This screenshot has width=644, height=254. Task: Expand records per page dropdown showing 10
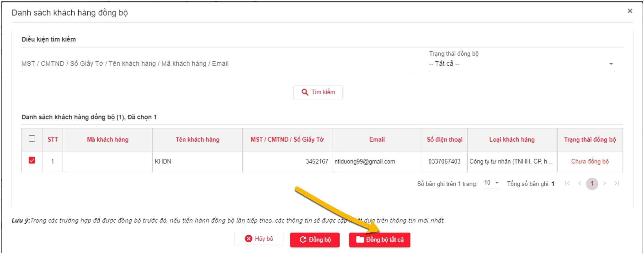492,183
